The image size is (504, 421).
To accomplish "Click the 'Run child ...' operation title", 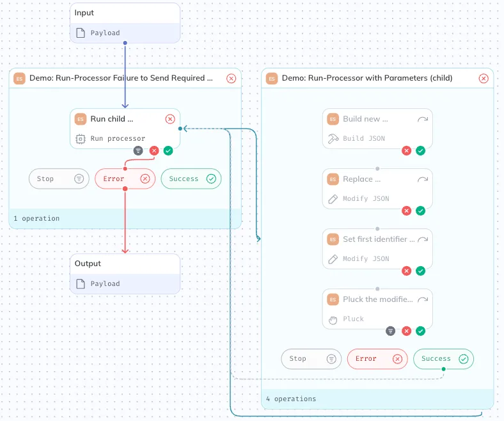I will [x=111, y=119].
